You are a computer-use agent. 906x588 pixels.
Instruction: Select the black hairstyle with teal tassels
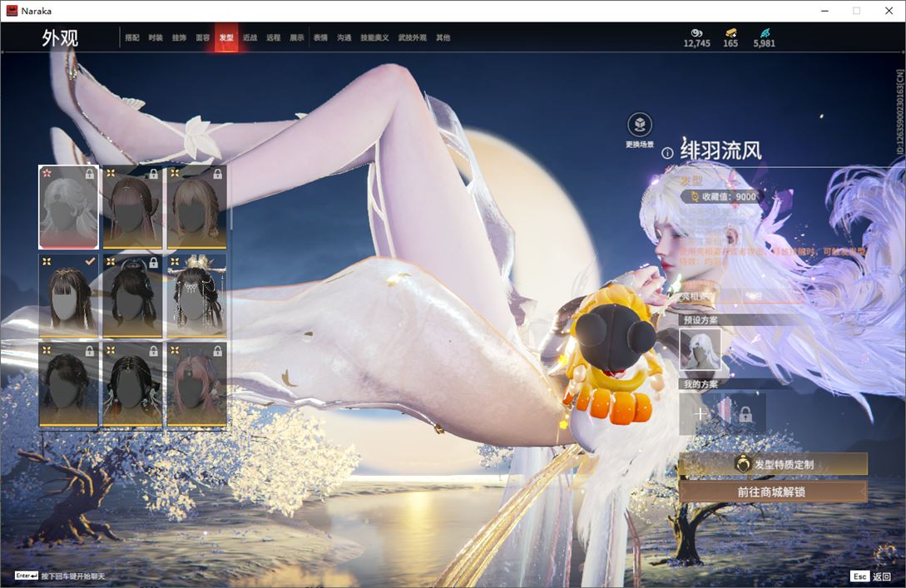tap(132, 384)
